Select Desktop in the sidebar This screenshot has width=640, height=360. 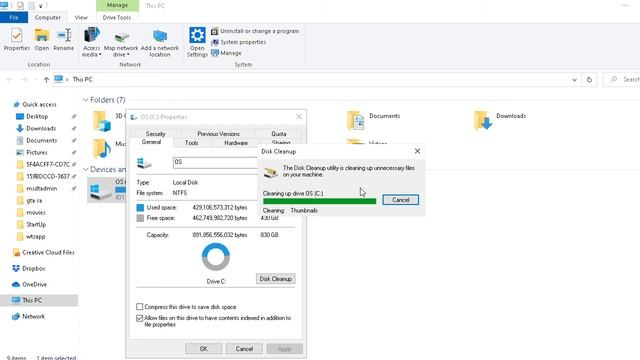(x=37, y=116)
